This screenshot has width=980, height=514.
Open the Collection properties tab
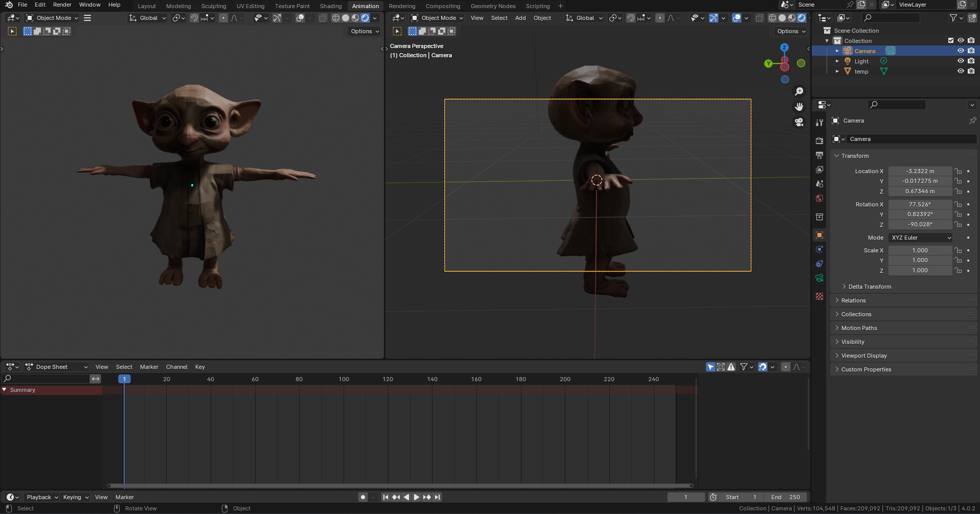point(819,217)
